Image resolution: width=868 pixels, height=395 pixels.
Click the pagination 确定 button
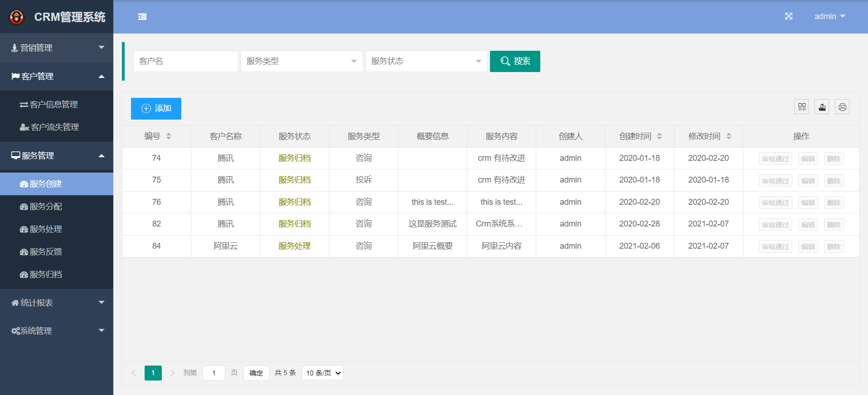(256, 373)
